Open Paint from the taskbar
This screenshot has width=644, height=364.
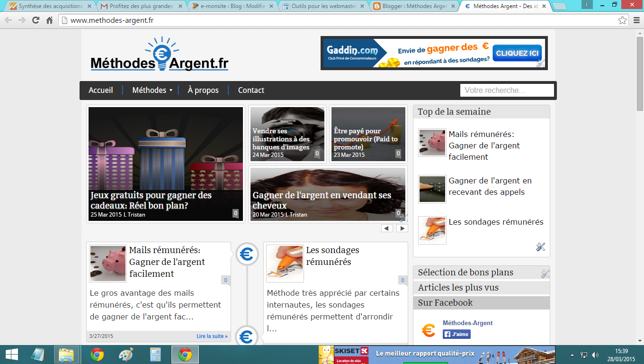[126, 355]
